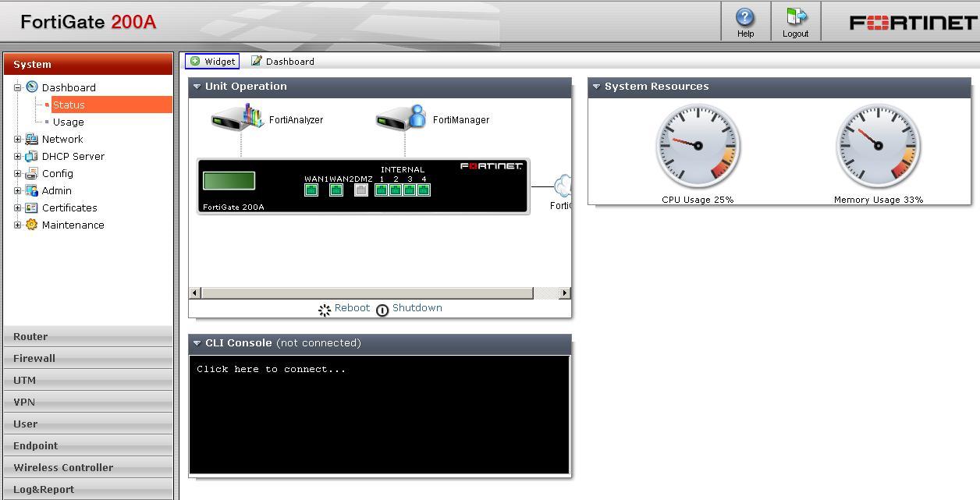
Task: Click the Reboot spinner icon
Action: 325,310
